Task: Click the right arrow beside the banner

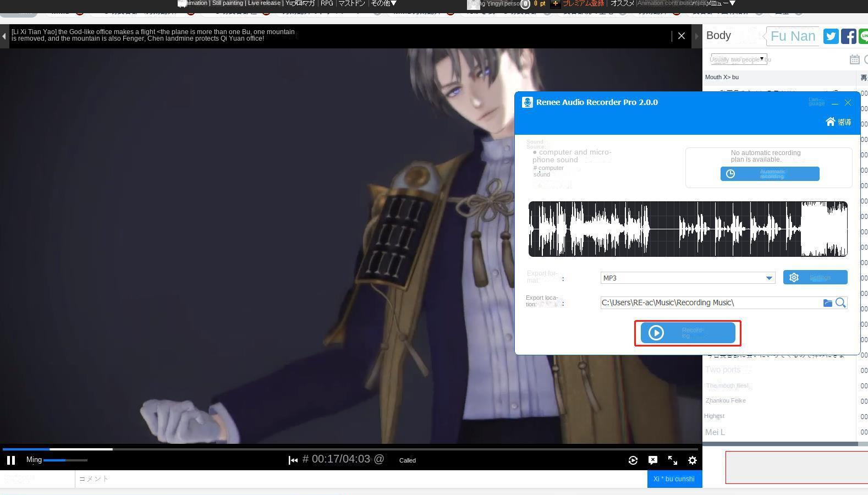Action: pos(697,36)
